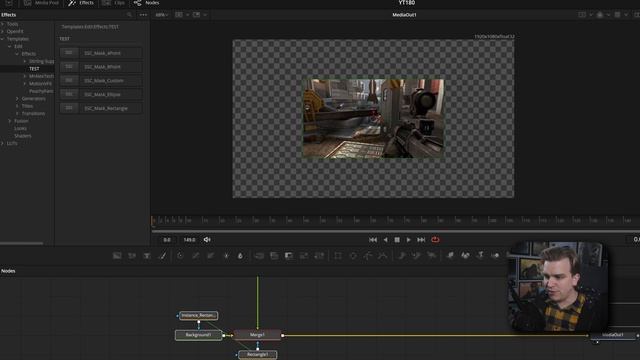Click the playhead marker on time ruler
The height and width of the screenshot is (360, 640).
coord(153,220)
